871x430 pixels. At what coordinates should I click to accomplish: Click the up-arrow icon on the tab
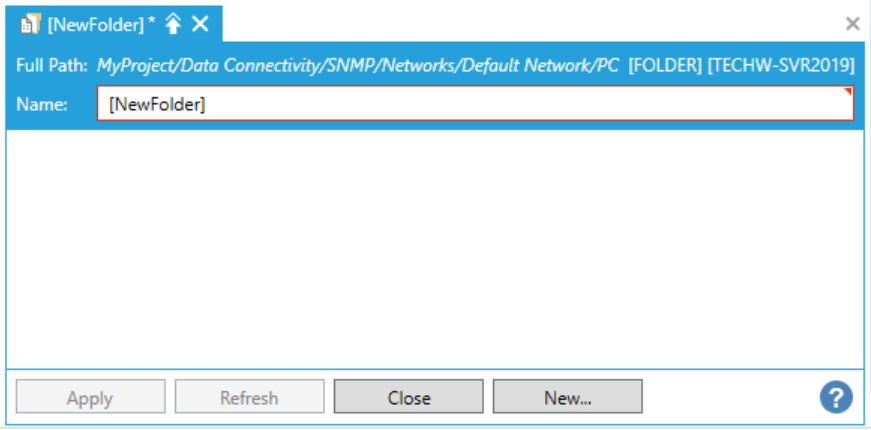coord(174,25)
